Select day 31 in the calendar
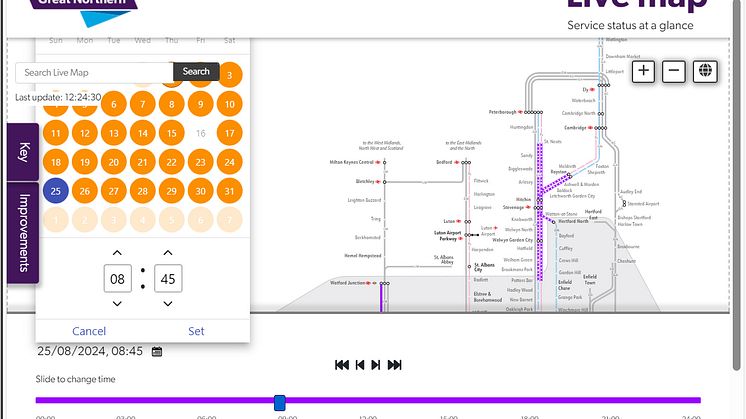 [x=230, y=191]
